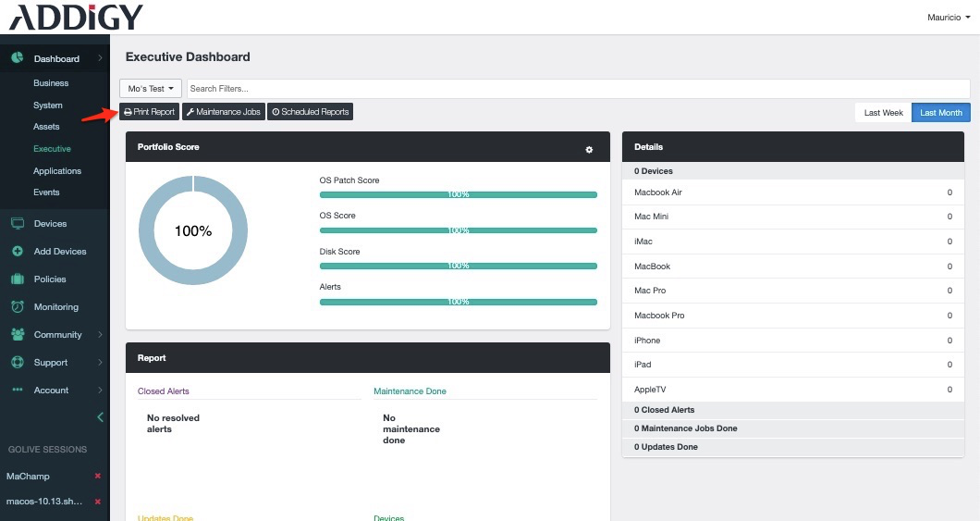Expand the Support submenu chevron
The width and height of the screenshot is (980, 521).
click(x=100, y=362)
